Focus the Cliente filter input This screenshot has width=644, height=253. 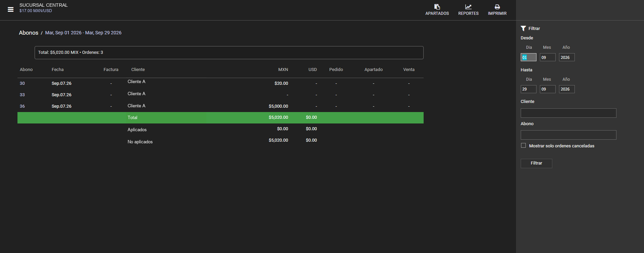coord(568,113)
